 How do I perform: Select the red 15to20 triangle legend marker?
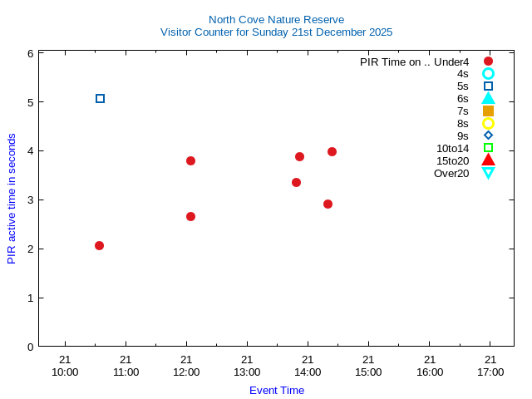488,160
